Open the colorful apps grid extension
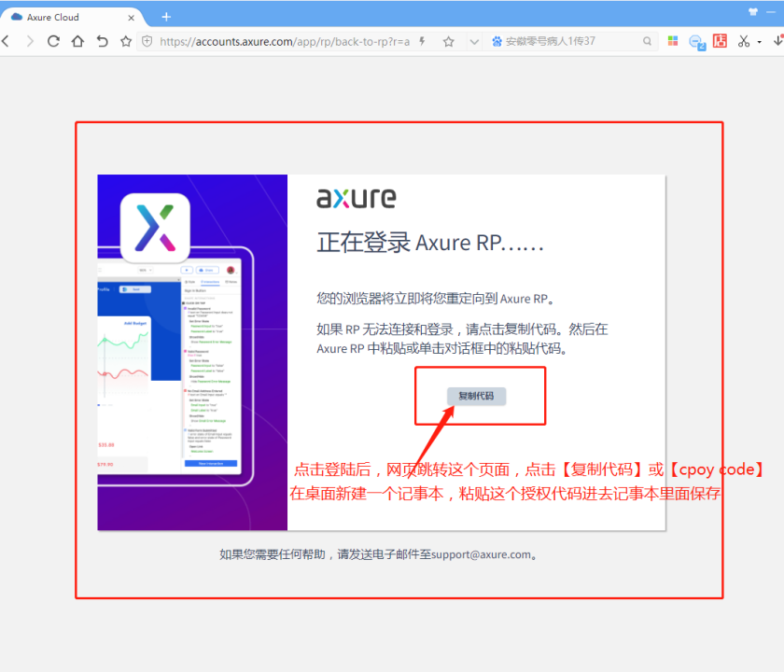This screenshot has height=672, width=784. click(x=673, y=41)
